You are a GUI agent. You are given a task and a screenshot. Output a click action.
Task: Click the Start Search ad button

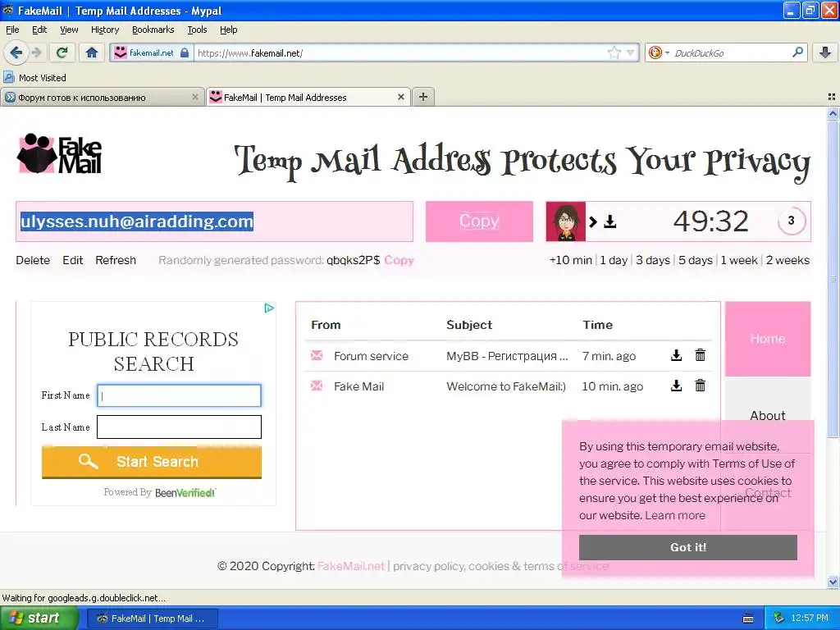152,462
